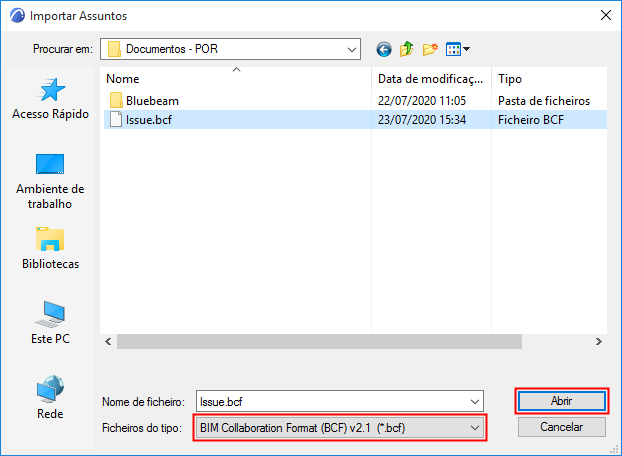Click the date 22/07/2020 11:05
The width and height of the screenshot is (622, 456).
click(x=422, y=101)
